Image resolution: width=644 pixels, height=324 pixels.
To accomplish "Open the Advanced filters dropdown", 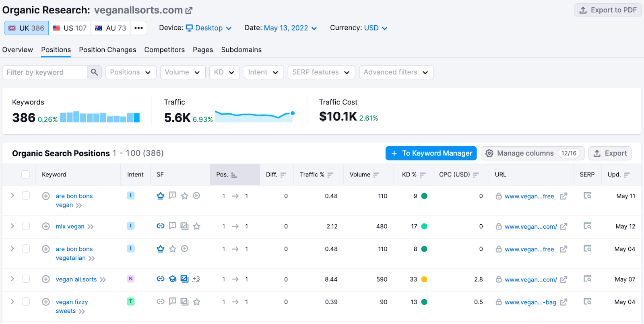I will tap(396, 72).
